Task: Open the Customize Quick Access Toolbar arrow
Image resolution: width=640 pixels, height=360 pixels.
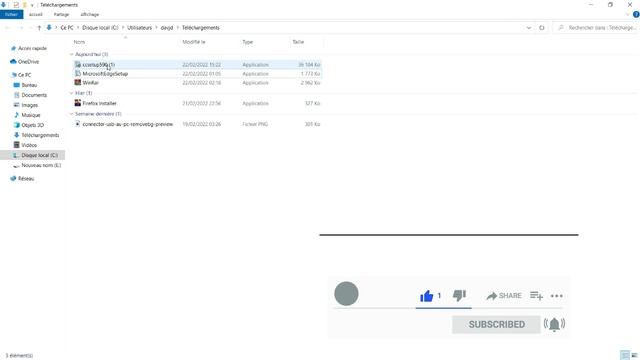Action: tap(32, 5)
